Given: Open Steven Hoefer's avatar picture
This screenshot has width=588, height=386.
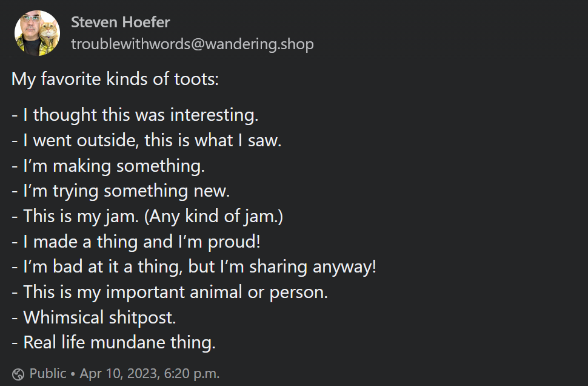Looking at the screenshot, I should [37, 33].
